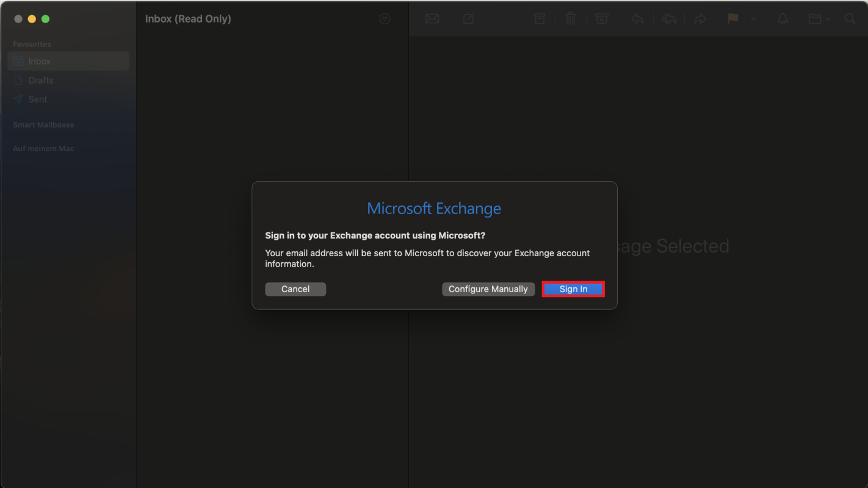Open the Sent mailbox
This screenshot has width=868, height=488.
[38, 99]
